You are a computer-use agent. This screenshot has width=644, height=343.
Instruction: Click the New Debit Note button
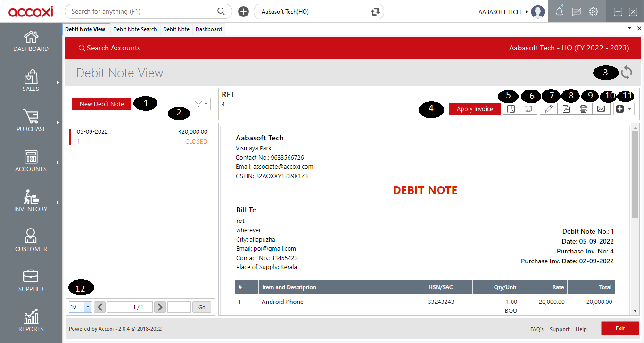(101, 104)
